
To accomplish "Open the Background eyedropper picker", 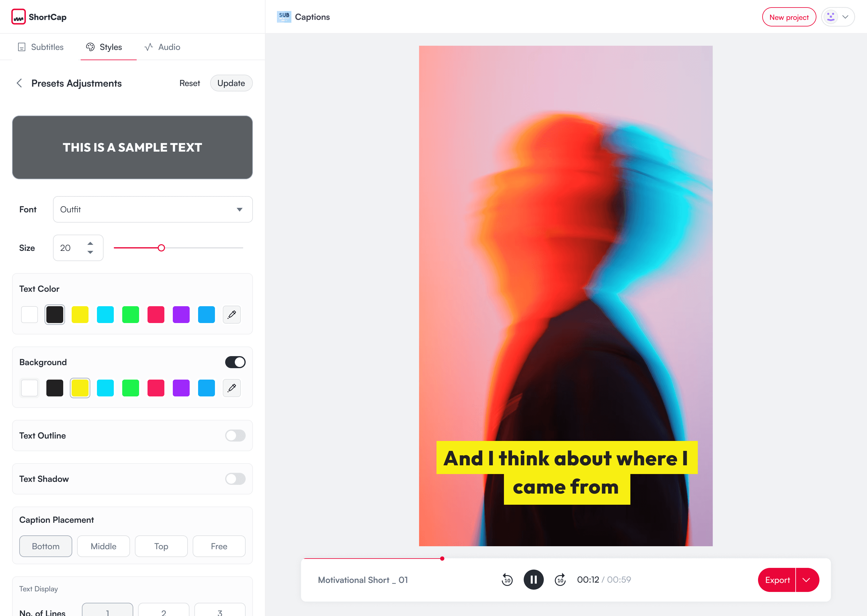I will click(232, 388).
